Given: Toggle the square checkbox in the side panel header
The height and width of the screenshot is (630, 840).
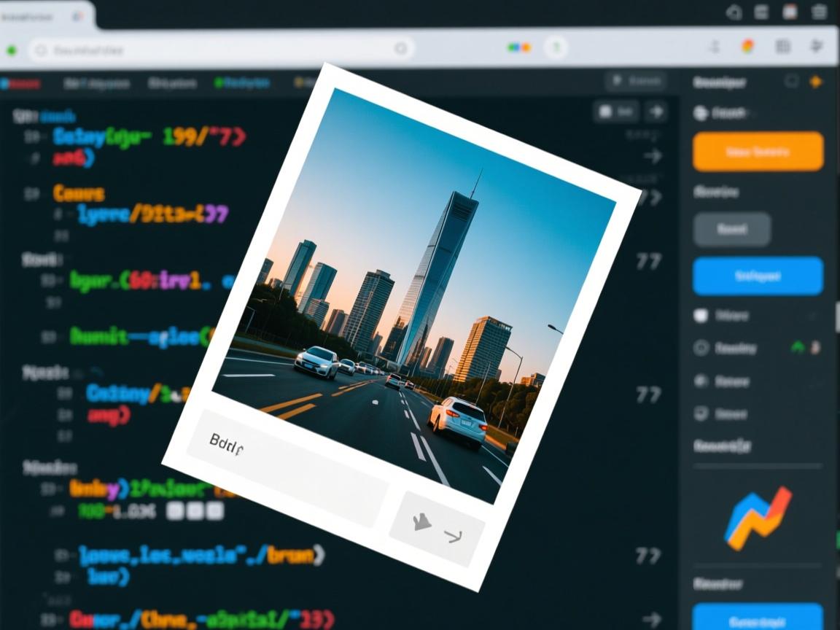Looking at the screenshot, I should [792, 82].
